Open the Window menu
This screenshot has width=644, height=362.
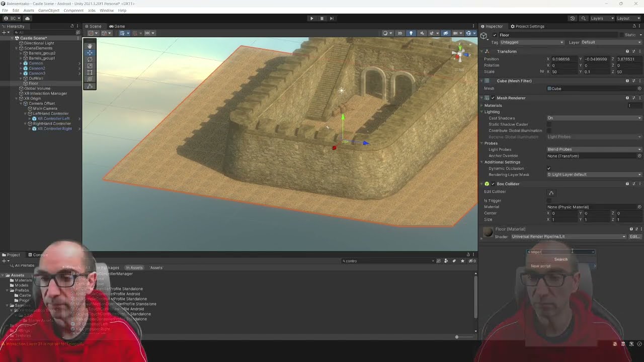point(107,10)
